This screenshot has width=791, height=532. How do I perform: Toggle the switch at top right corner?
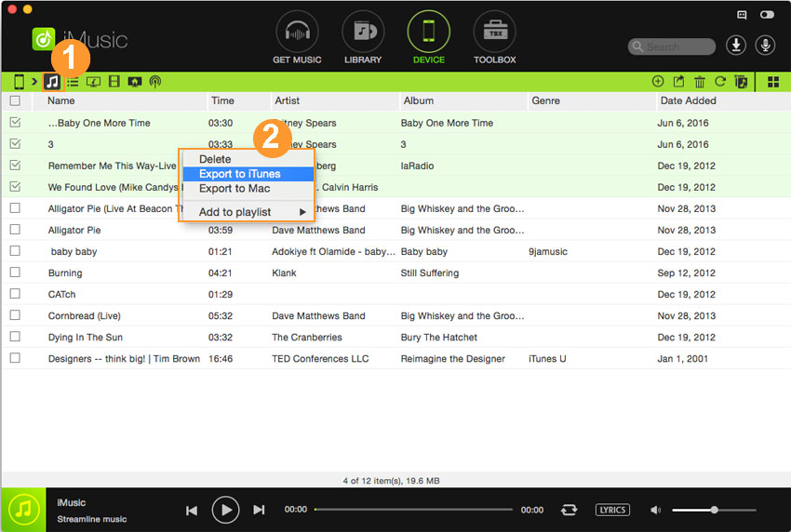(x=767, y=15)
